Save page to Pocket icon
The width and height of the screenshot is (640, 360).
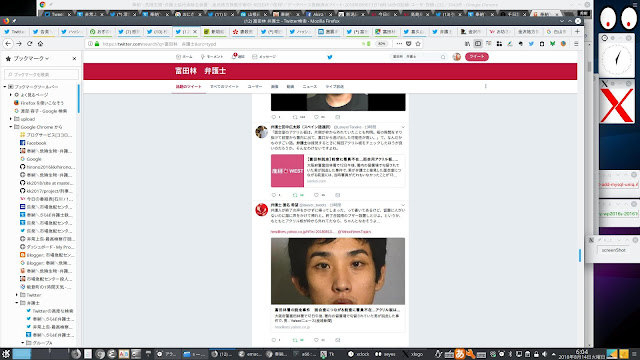pyautogui.click(x=409, y=44)
